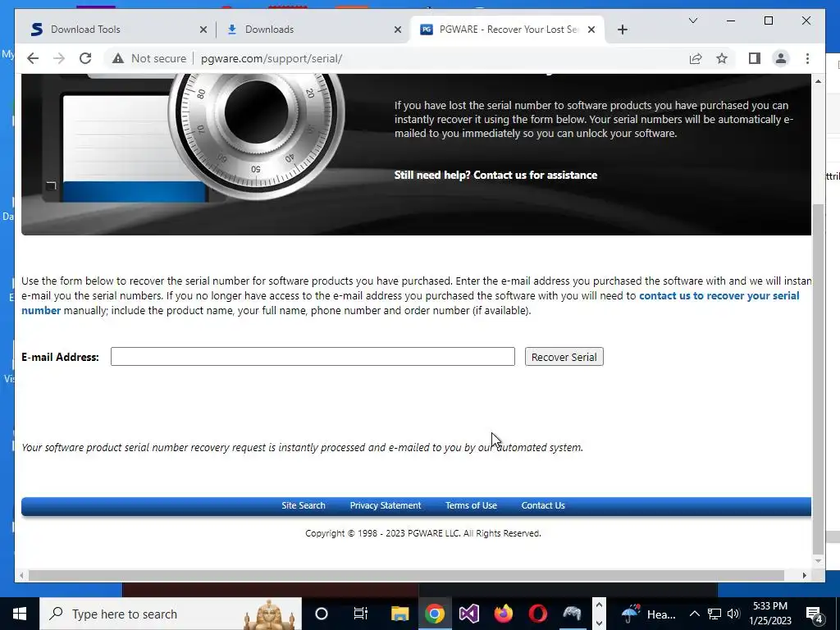This screenshot has height=630, width=840.
Task: Open network status tray icon
Action: (x=714, y=614)
